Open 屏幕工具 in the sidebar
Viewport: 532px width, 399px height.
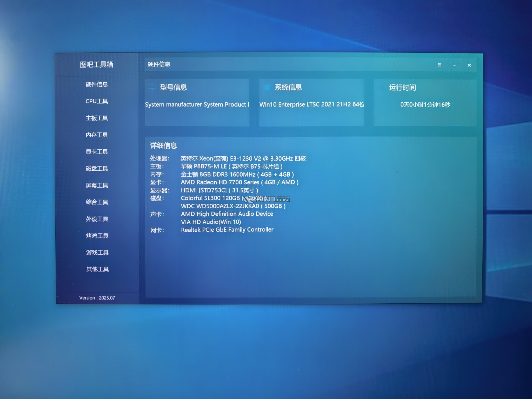pyautogui.click(x=97, y=185)
